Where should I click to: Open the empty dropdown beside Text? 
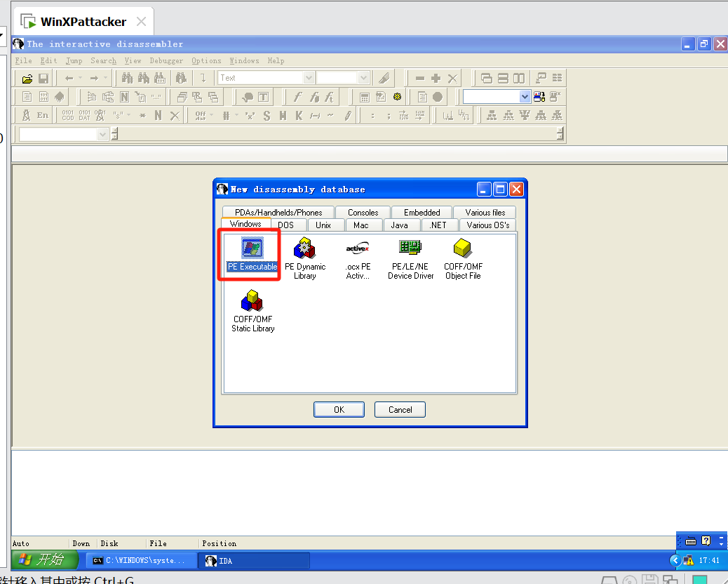click(363, 78)
